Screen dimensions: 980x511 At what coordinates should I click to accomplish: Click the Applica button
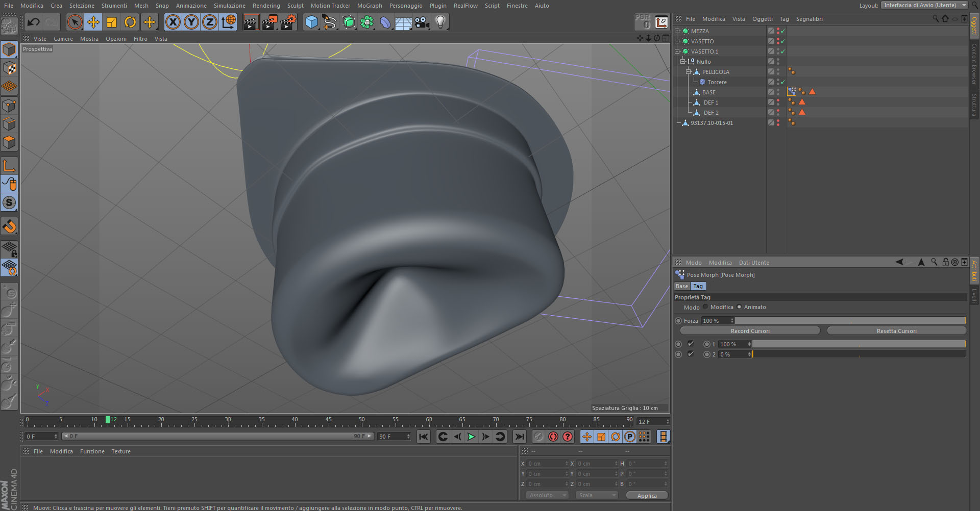(x=647, y=496)
